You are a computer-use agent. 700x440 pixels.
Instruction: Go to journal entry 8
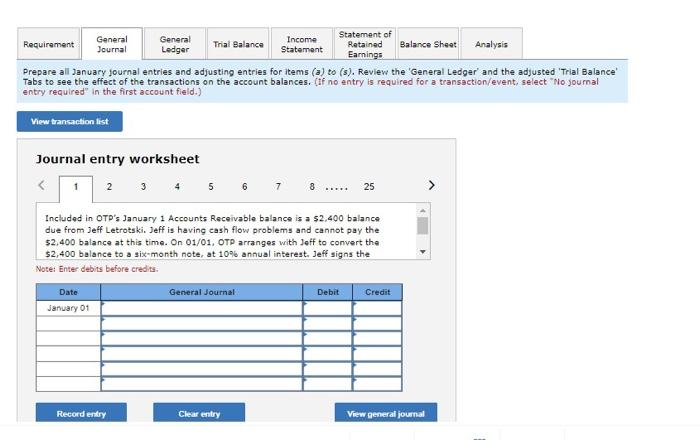(312, 187)
